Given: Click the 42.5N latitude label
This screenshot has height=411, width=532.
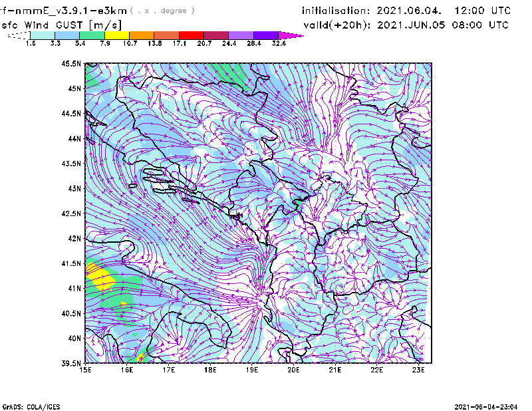Looking at the screenshot, I should pos(71,213).
